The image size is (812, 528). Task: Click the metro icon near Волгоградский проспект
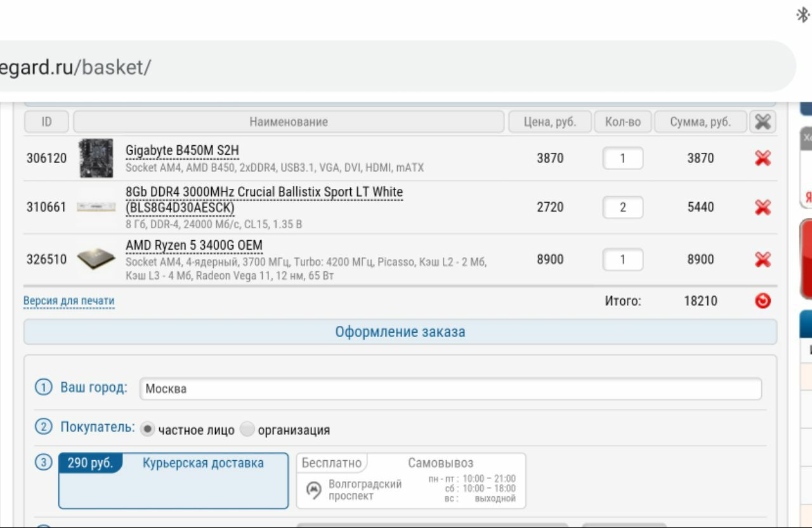point(314,490)
